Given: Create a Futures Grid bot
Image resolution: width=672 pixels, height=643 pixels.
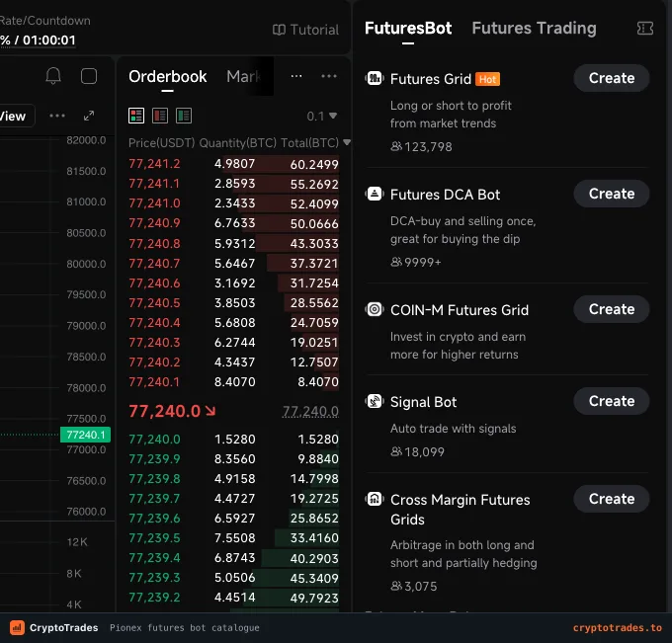Looking at the screenshot, I should click(x=611, y=78).
